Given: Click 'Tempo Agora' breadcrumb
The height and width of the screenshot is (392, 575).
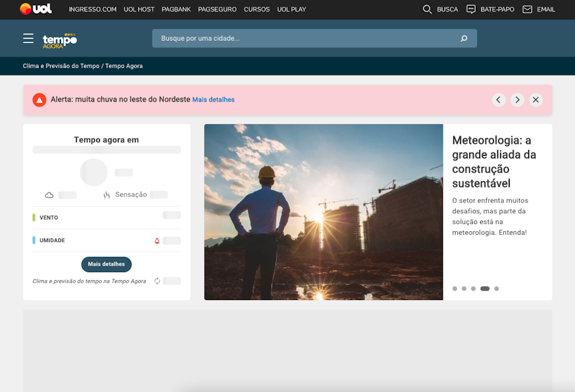Looking at the screenshot, I should pyautogui.click(x=124, y=66).
